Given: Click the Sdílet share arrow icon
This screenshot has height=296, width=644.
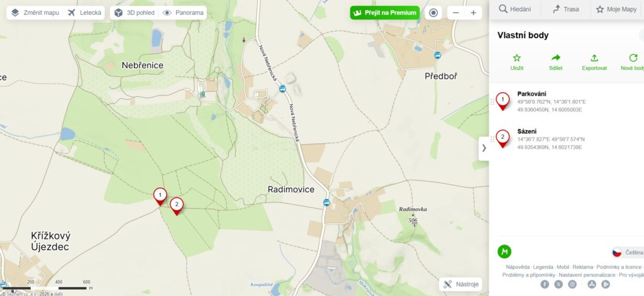Looking at the screenshot, I should point(556,58).
